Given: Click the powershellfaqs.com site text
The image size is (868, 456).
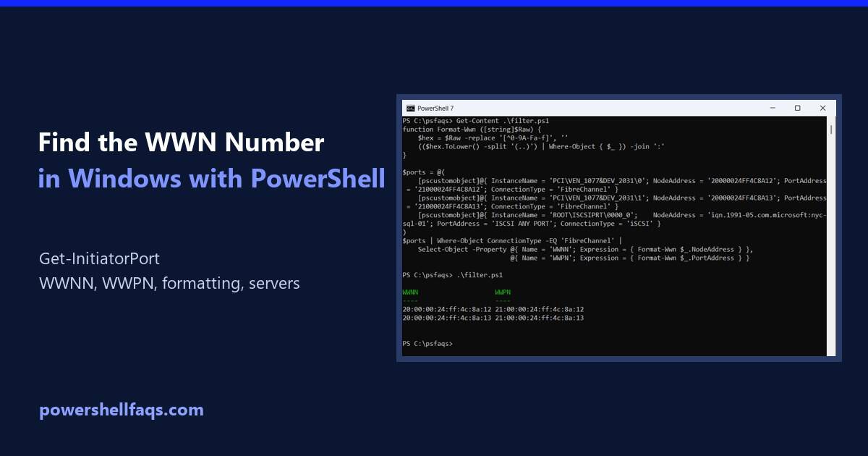Looking at the screenshot, I should pos(122,410).
